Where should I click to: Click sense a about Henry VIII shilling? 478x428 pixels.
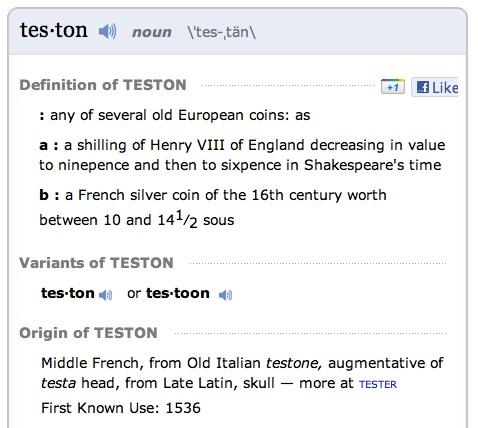tap(242, 155)
